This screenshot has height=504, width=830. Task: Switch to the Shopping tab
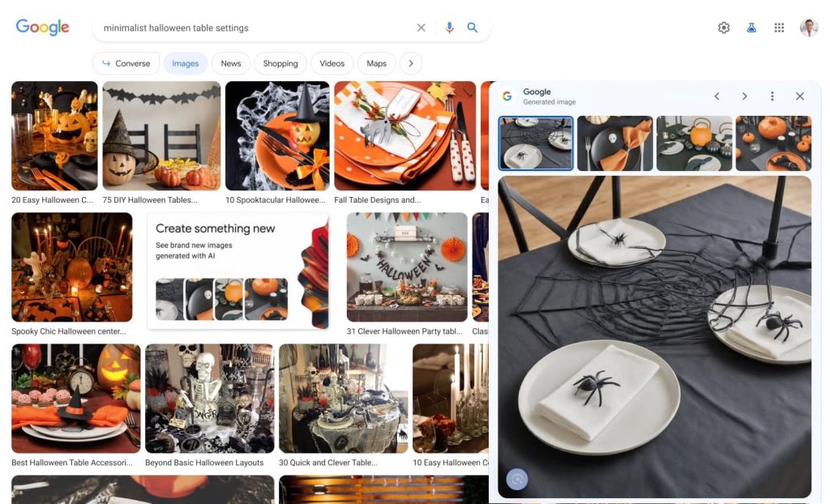(280, 63)
